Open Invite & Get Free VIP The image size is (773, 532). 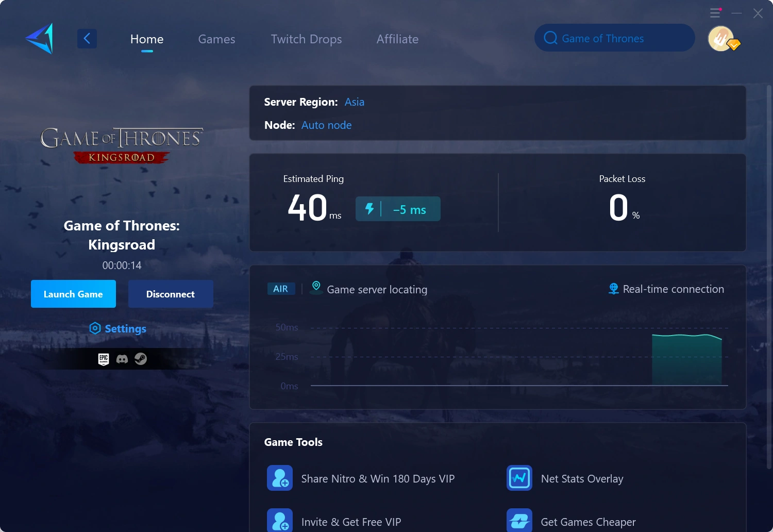point(351,522)
